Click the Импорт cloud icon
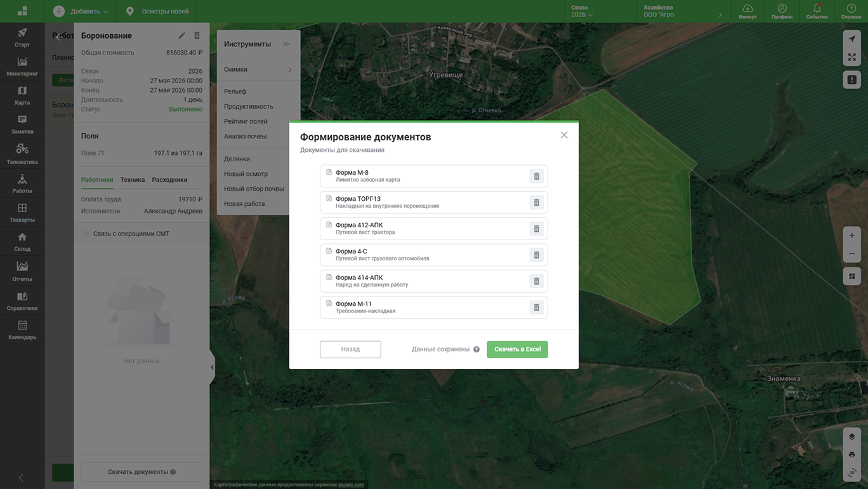The image size is (868, 489). [748, 11]
